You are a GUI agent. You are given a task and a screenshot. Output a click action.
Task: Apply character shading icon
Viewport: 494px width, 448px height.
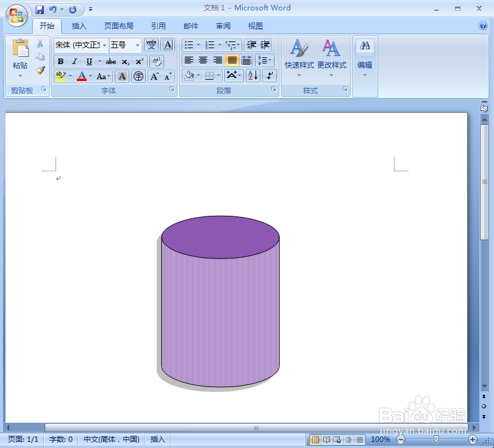click(122, 76)
